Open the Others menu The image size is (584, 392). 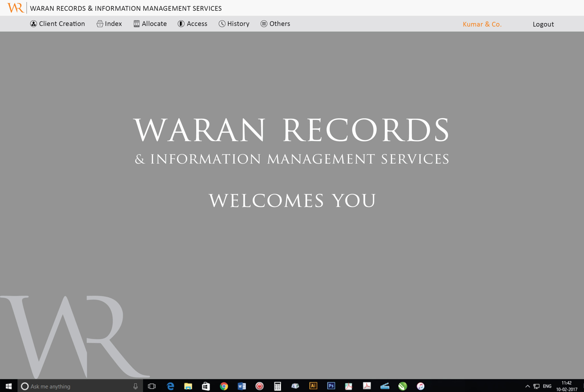click(x=275, y=24)
